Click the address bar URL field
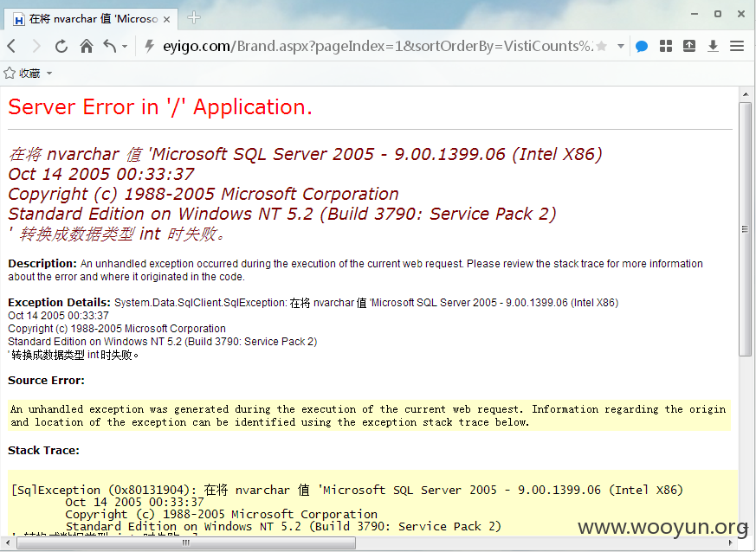This screenshot has height=552, width=756. click(378, 46)
